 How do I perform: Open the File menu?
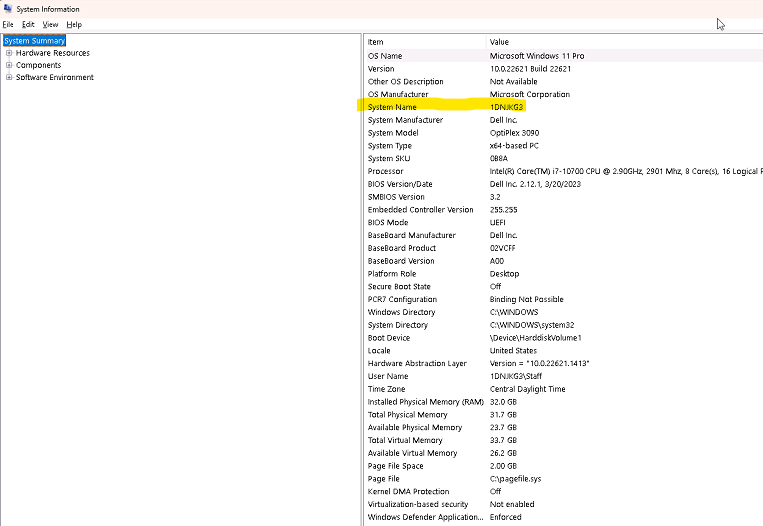coord(8,24)
